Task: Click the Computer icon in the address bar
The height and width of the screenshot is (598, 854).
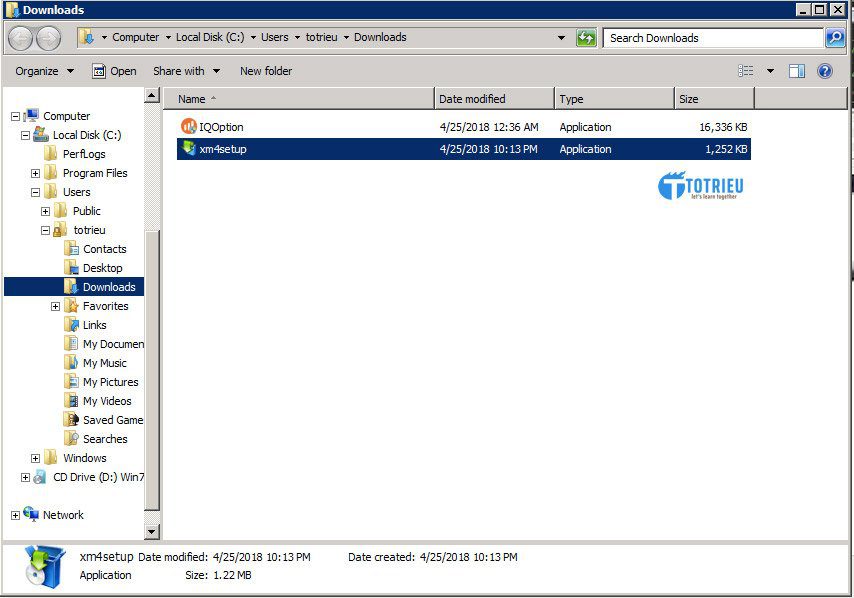Action: (x=135, y=37)
